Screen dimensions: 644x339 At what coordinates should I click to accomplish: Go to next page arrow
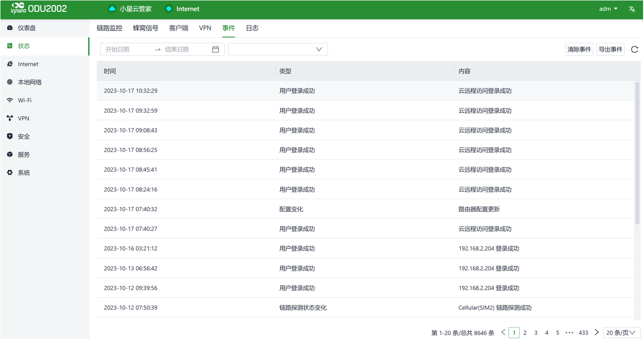(597, 332)
